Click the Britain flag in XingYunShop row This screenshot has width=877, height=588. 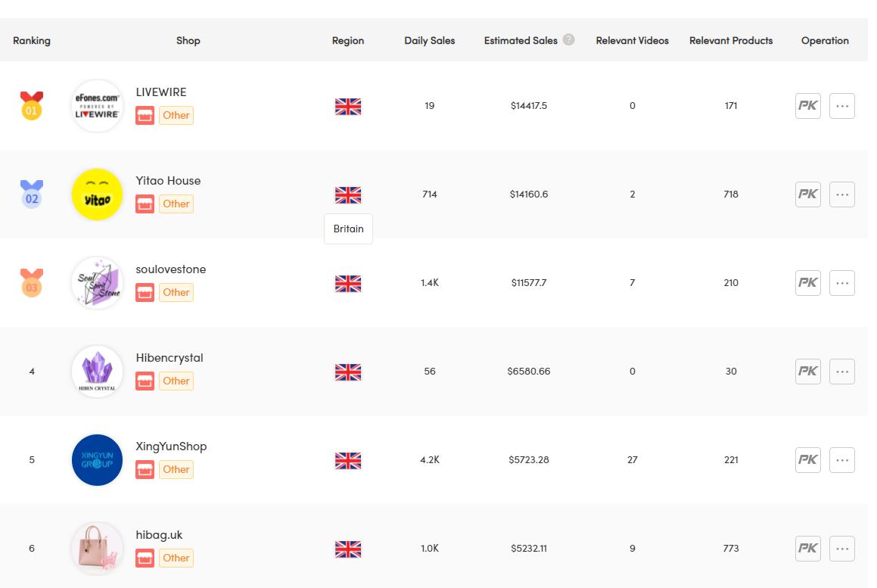point(348,460)
